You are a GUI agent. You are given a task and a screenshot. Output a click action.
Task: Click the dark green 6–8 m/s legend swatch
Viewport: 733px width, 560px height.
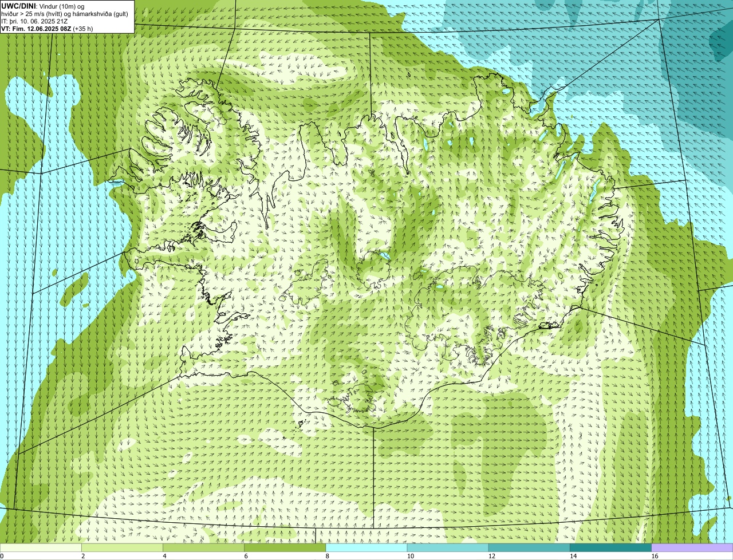tap(285, 547)
